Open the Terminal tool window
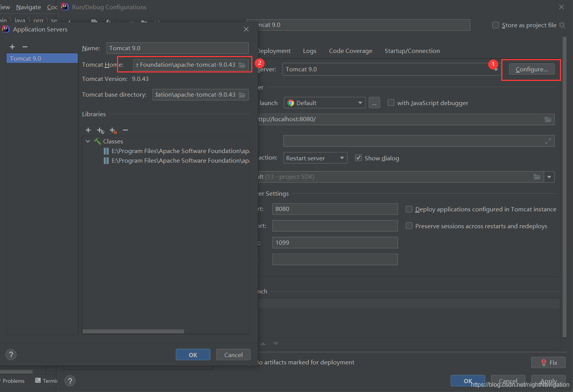Viewport: 573px width, 392px height. 46,381
